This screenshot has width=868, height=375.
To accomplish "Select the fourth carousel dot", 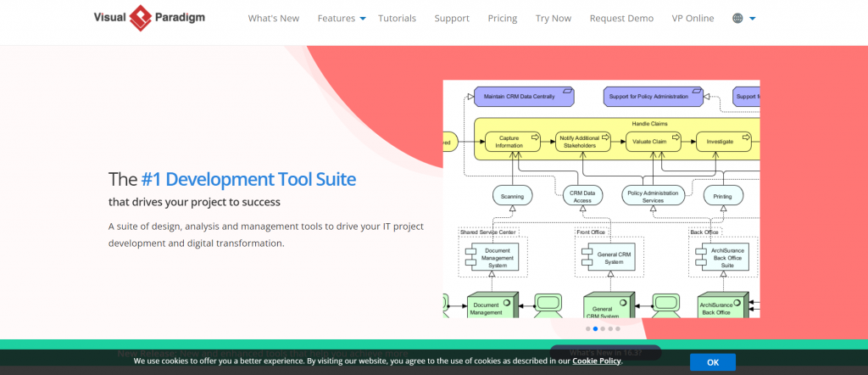I will click(x=610, y=329).
